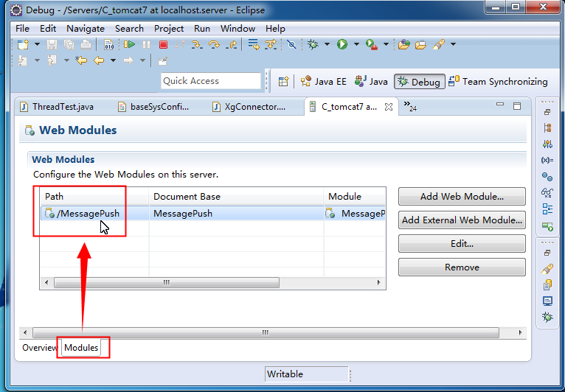
Task: Switch to baseSysConfi... editor tab
Action: [x=154, y=107]
